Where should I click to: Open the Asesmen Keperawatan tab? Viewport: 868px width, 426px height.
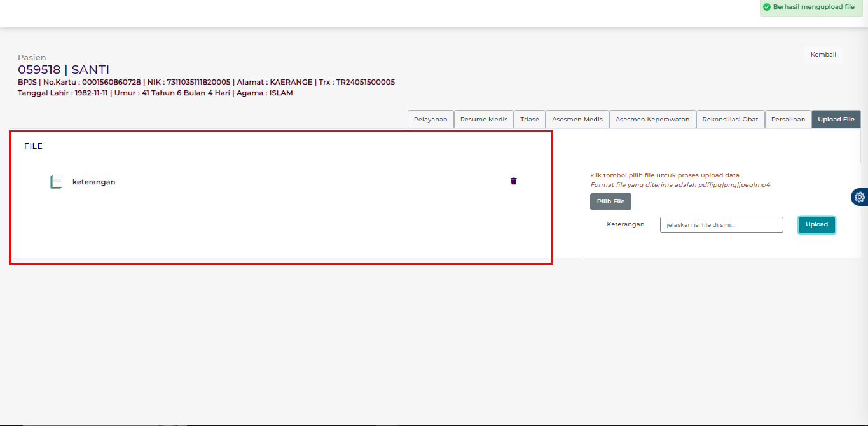coord(652,120)
